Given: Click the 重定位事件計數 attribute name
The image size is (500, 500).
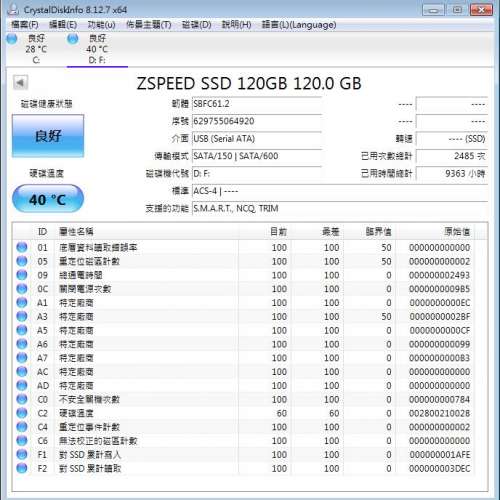Looking at the screenshot, I should (x=89, y=427).
